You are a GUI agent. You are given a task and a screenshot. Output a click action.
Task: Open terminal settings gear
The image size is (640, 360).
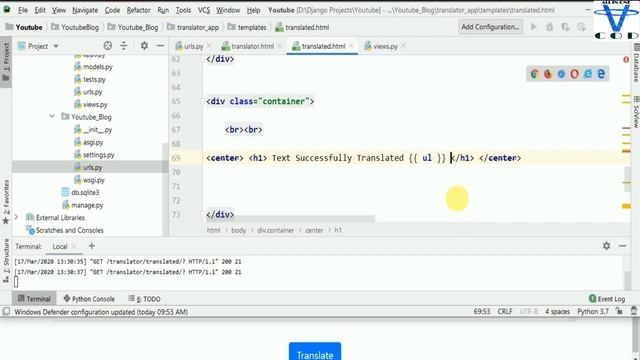click(607, 246)
